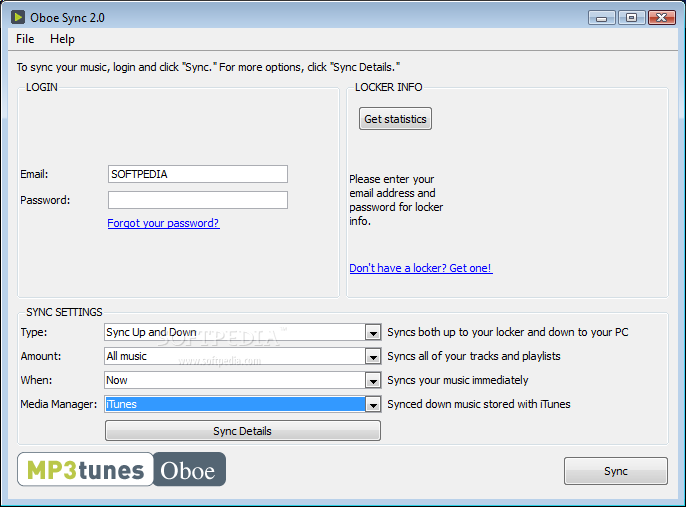Viewport: 686px width, 507px height.
Task: Click 'Synced down music stored with iTunes' text
Action: tap(479, 404)
